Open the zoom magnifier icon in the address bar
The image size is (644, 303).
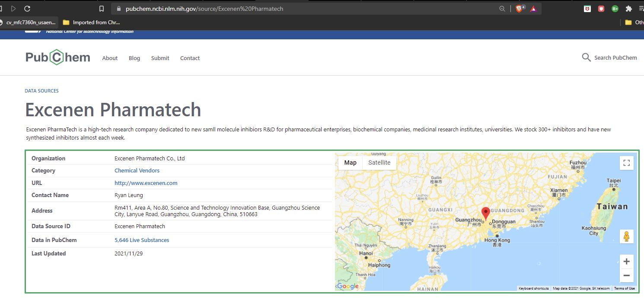(x=502, y=9)
